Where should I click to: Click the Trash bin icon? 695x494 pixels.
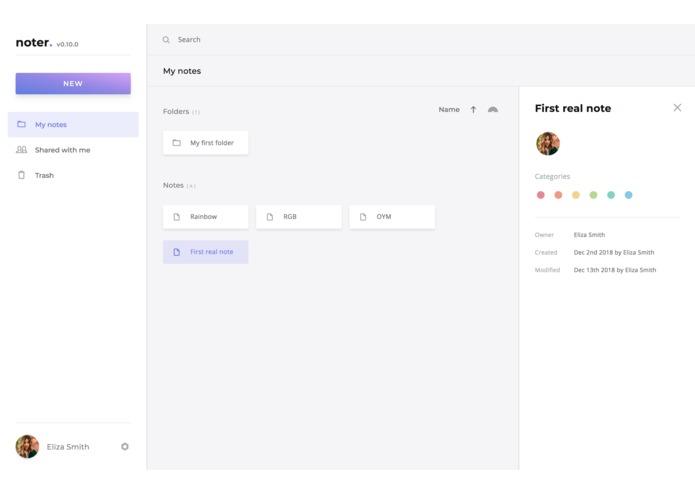[21, 175]
